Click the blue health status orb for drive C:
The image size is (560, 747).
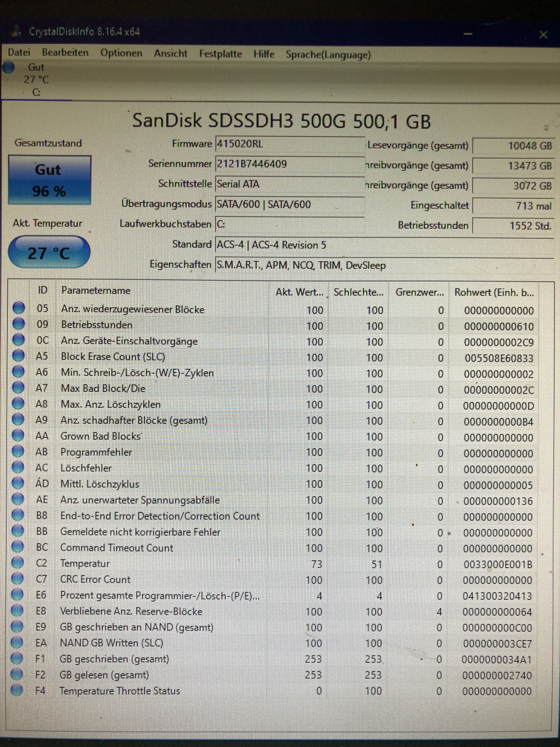coord(9,67)
